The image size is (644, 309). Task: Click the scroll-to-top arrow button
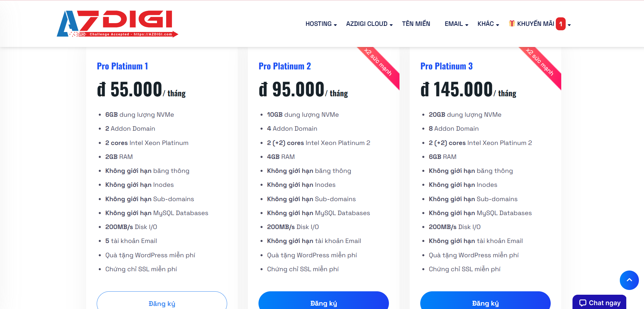629,280
